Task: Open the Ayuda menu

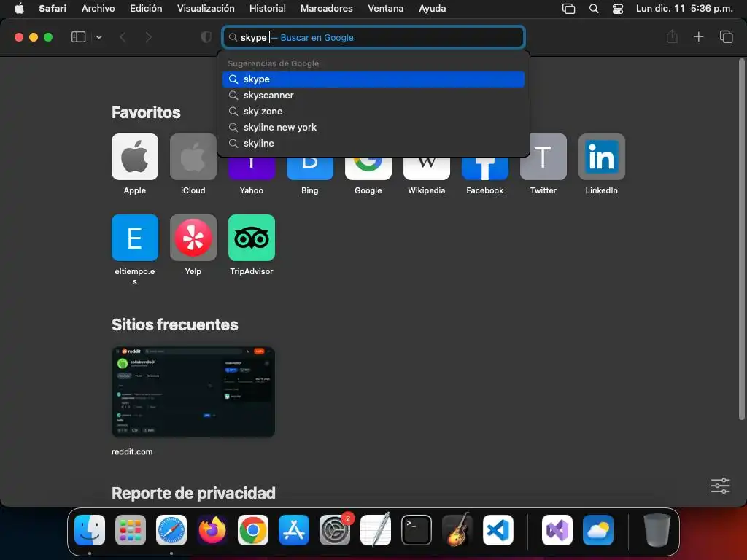Action: pos(432,8)
